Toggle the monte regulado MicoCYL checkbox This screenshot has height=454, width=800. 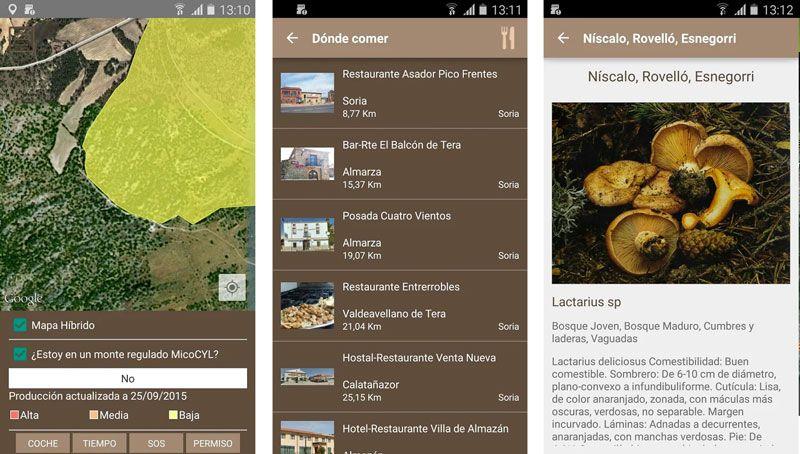click(20, 354)
